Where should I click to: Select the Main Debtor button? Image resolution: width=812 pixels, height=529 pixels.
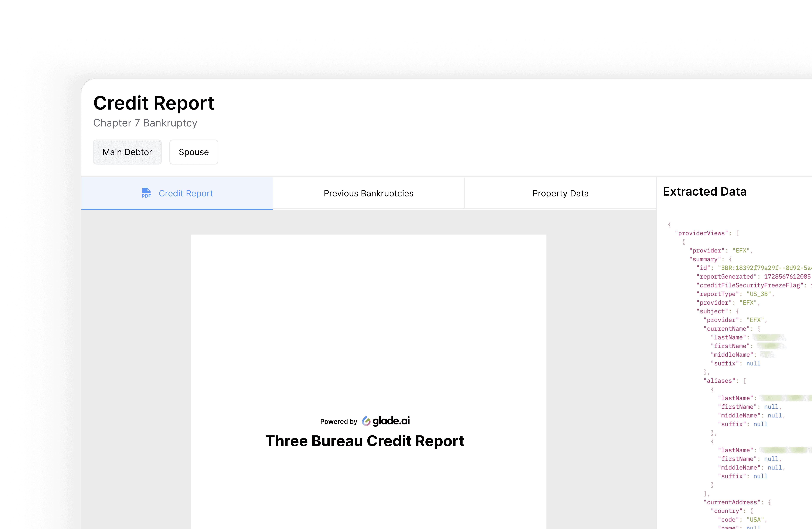(x=127, y=152)
